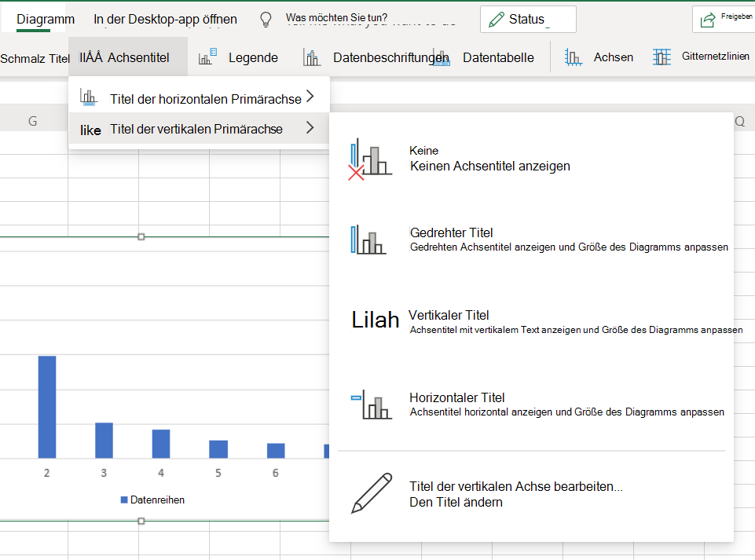Click the bottom edge chart resize handle
Screen dimensions: 755x560
pos(141,521)
